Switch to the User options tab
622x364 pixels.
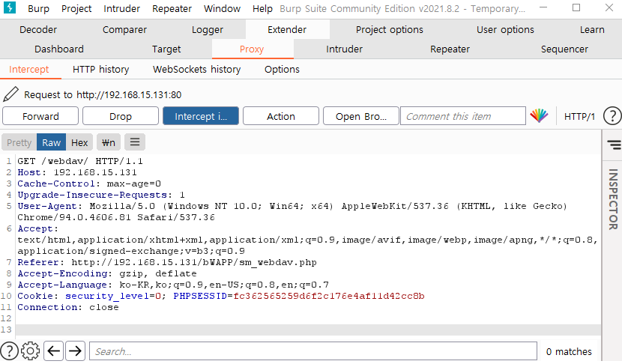click(505, 30)
